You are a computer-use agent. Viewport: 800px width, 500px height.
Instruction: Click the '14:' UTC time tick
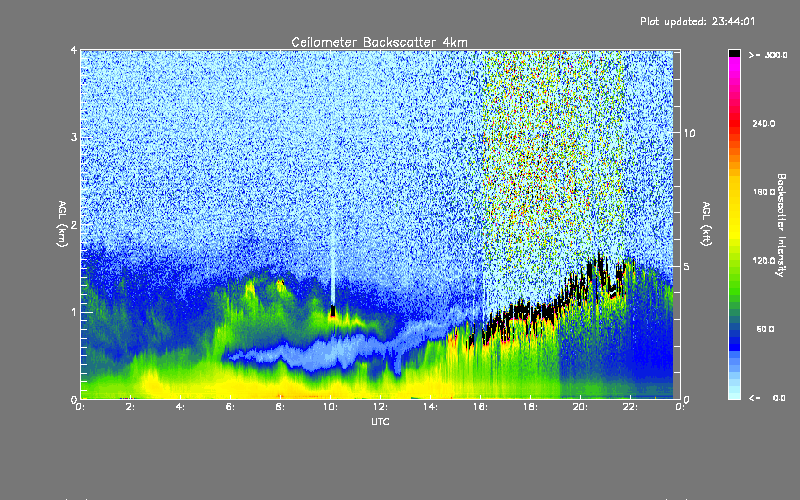(x=430, y=407)
